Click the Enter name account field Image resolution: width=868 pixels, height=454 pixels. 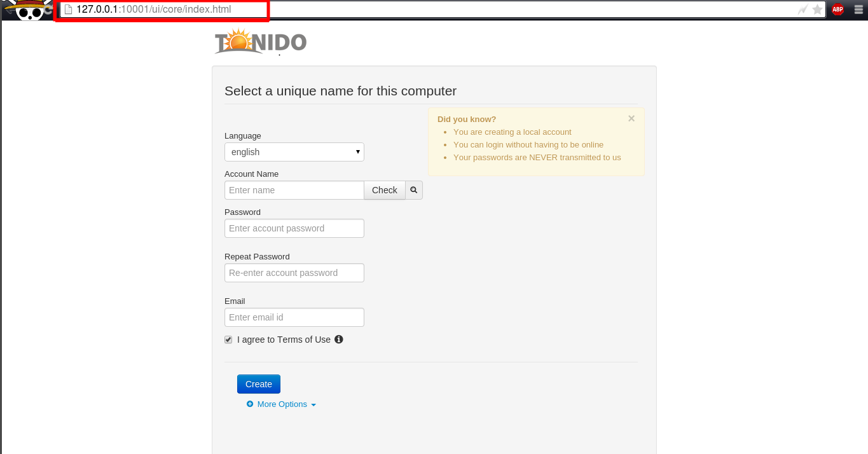pyautogui.click(x=294, y=189)
